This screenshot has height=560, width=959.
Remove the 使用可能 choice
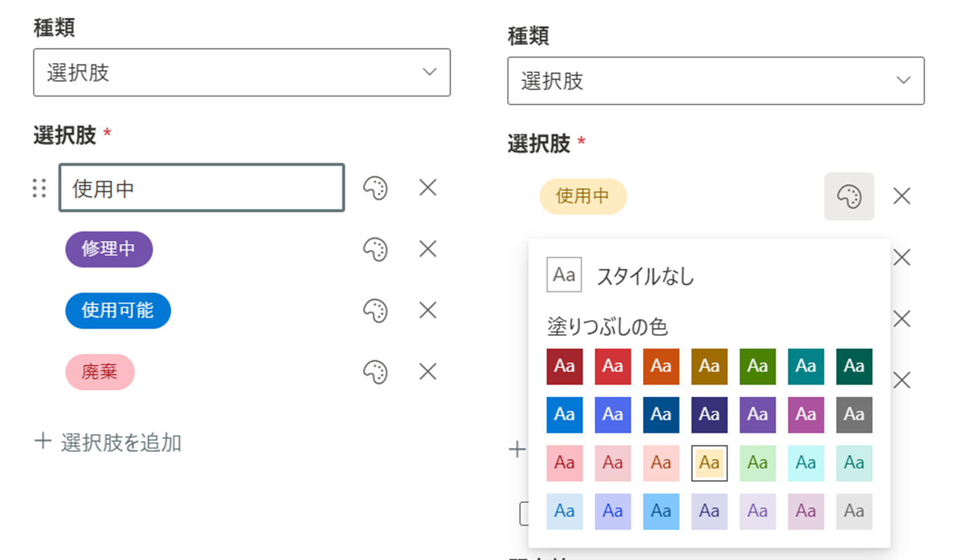click(x=428, y=310)
